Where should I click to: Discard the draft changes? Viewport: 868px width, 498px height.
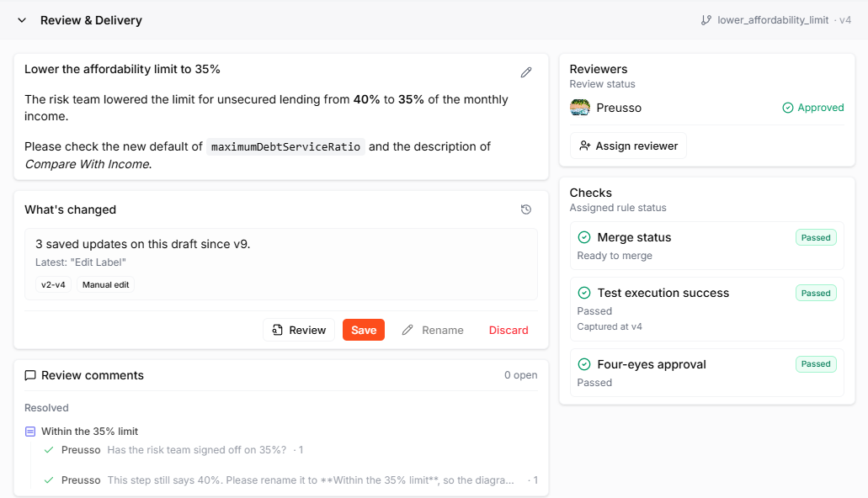click(509, 331)
